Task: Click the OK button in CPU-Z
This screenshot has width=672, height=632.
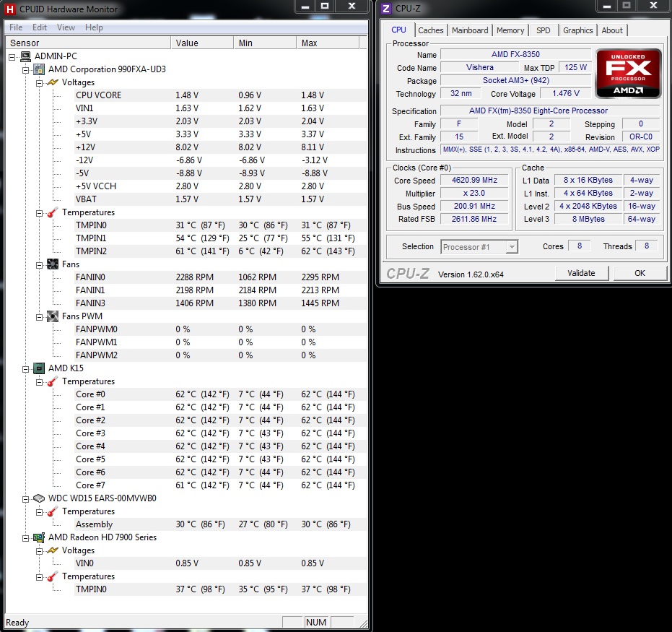Action: (x=640, y=273)
